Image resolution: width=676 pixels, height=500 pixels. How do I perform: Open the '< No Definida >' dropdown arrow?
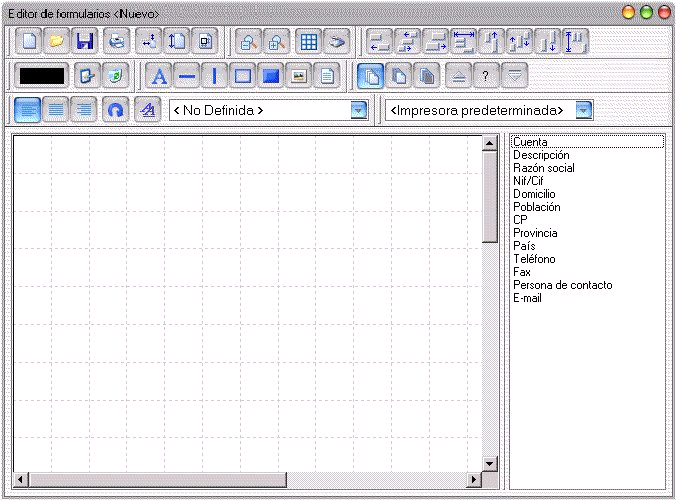click(359, 110)
